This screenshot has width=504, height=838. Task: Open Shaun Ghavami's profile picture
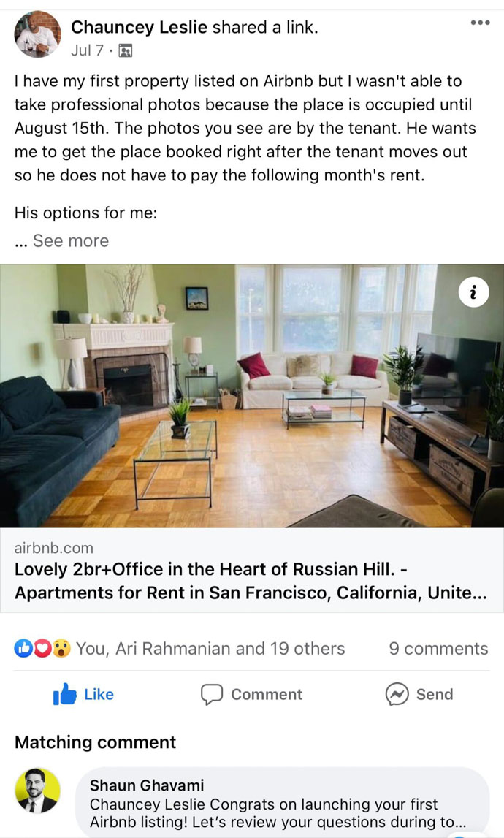[x=37, y=791]
